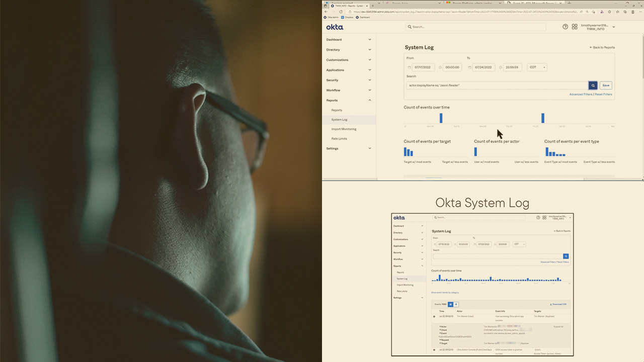
Task: Open the CDT timezone dropdown
Action: coord(536,67)
